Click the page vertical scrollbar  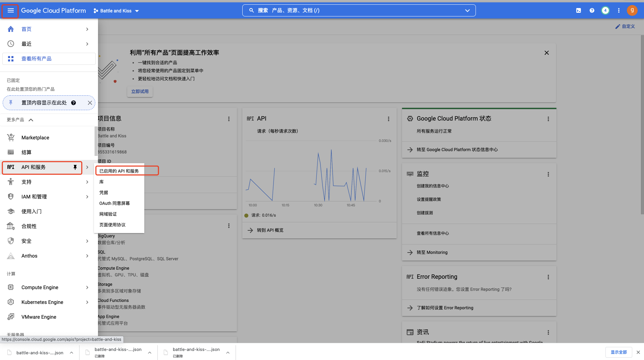[x=642, y=124]
